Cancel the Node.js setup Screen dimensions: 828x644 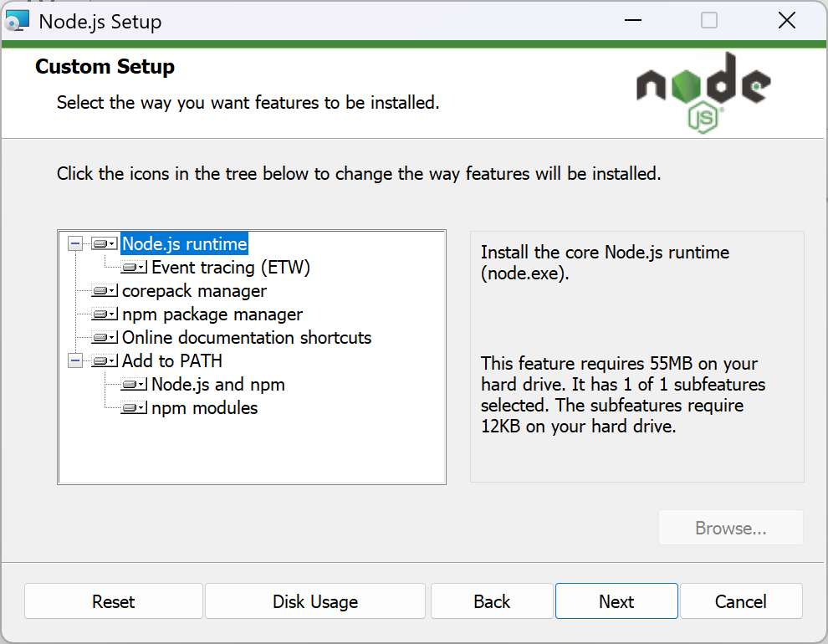741,601
